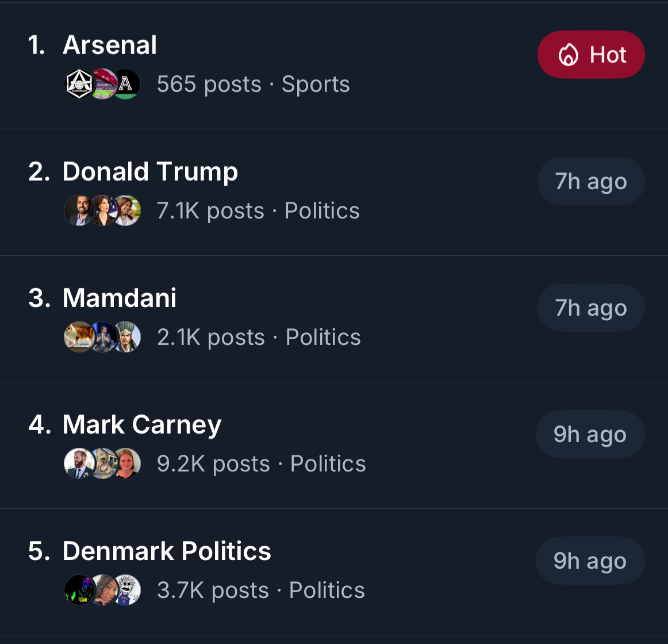Click the red Hot badge on Arsenal
668x644 pixels.
(591, 55)
